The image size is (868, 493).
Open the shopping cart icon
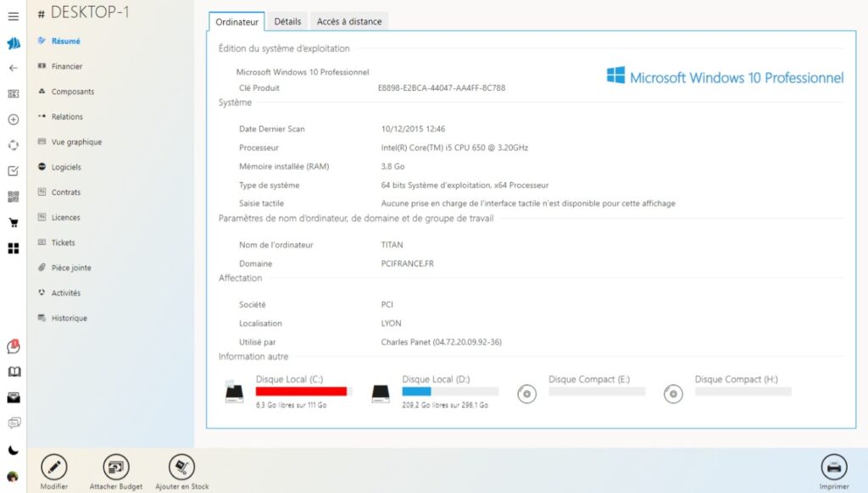coord(13,223)
